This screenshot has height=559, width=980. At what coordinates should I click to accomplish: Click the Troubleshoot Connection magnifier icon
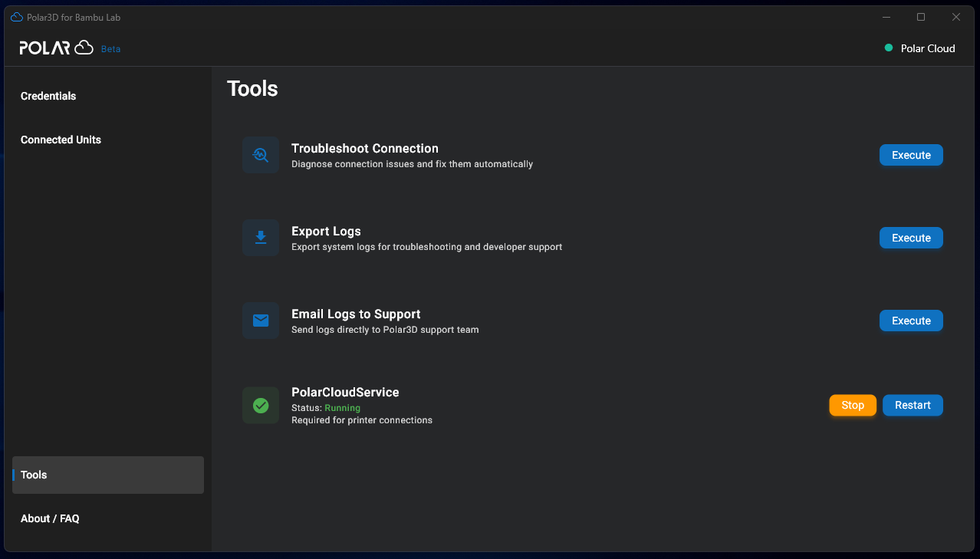coord(261,155)
